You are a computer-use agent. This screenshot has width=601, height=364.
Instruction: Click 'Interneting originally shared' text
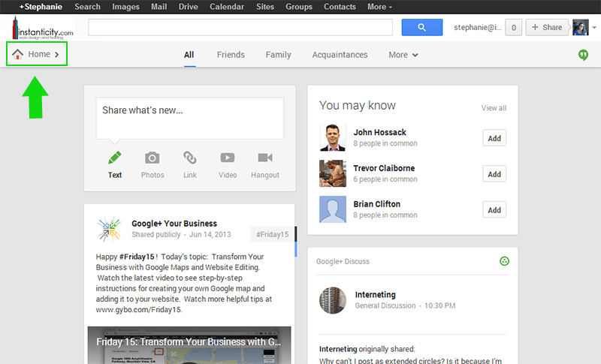[x=367, y=349]
